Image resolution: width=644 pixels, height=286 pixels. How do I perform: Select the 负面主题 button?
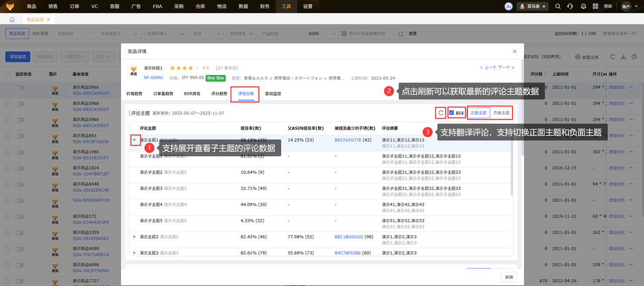[x=501, y=113]
